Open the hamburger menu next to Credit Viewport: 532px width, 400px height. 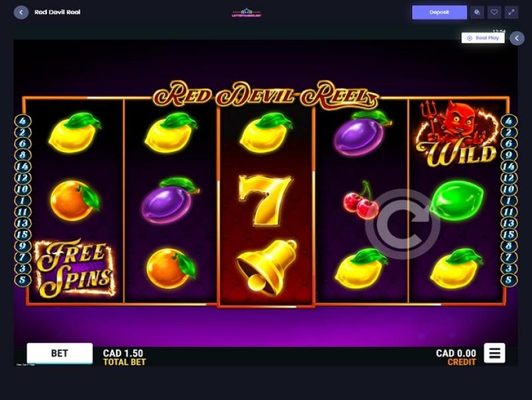point(494,353)
